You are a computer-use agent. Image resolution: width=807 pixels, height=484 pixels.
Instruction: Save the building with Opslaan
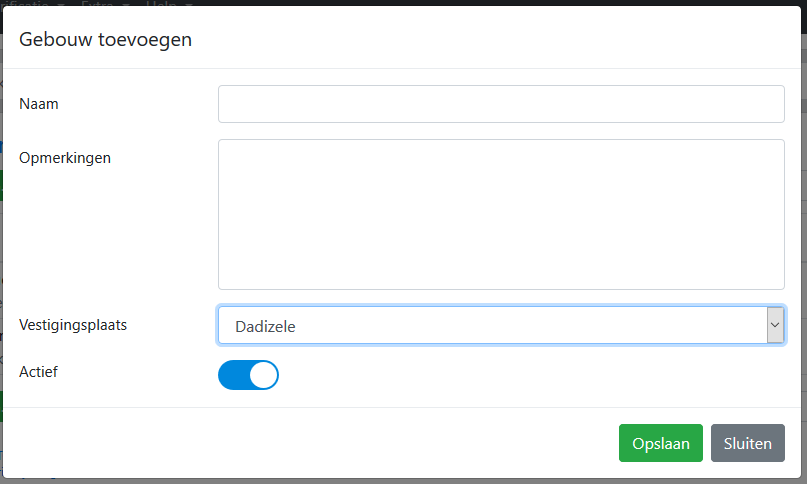pyautogui.click(x=661, y=443)
